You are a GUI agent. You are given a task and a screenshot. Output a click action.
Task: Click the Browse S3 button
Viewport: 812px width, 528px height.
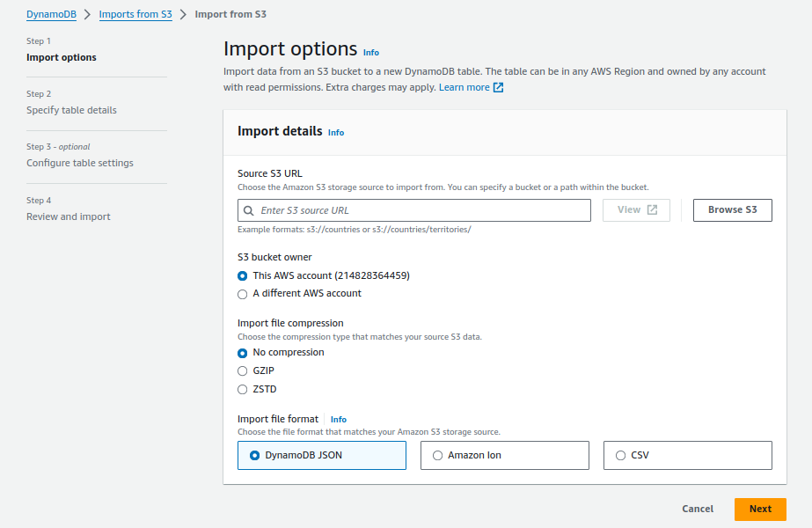pyautogui.click(x=732, y=209)
